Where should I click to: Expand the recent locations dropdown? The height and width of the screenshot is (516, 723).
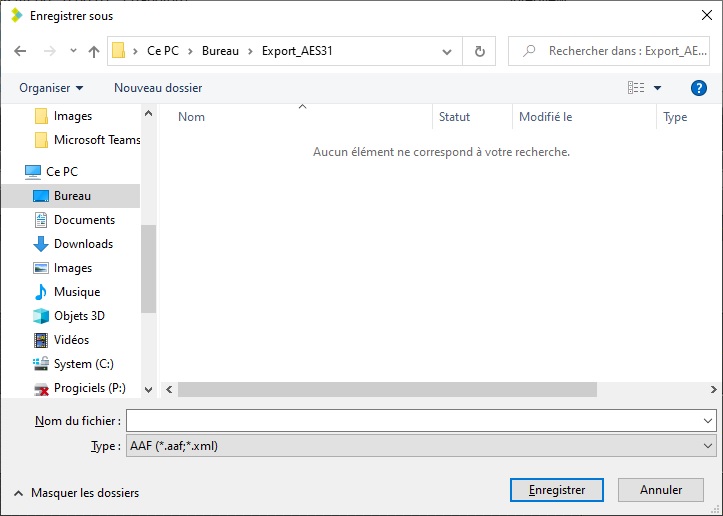[x=73, y=51]
